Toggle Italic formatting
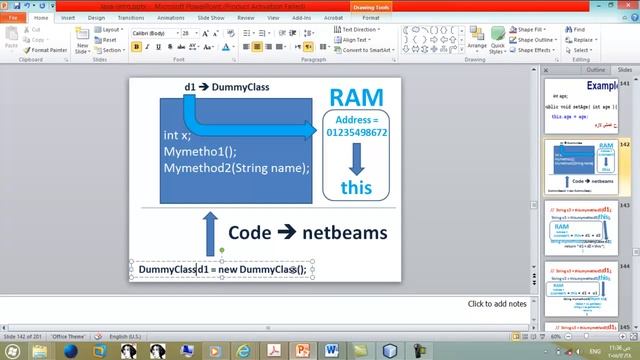 (147, 47)
